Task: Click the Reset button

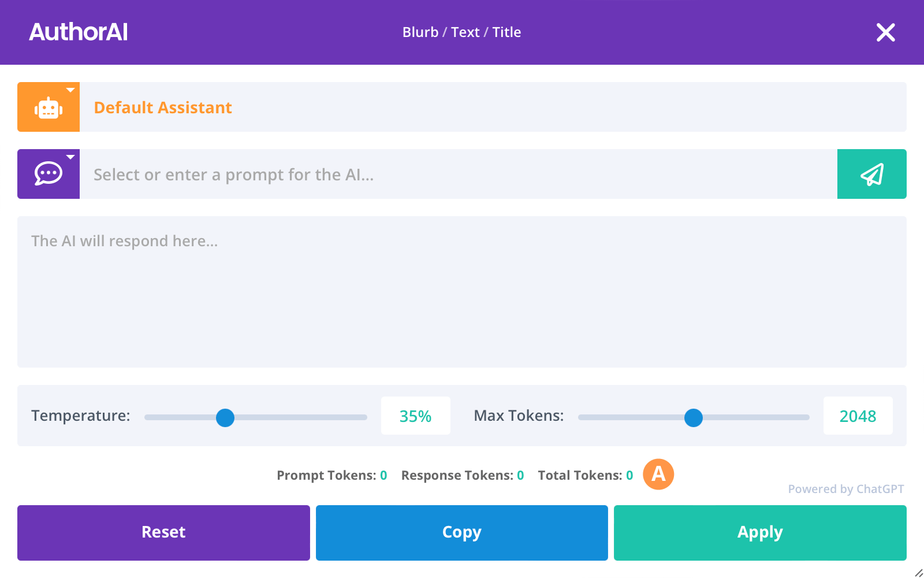Action: [x=163, y=533]
